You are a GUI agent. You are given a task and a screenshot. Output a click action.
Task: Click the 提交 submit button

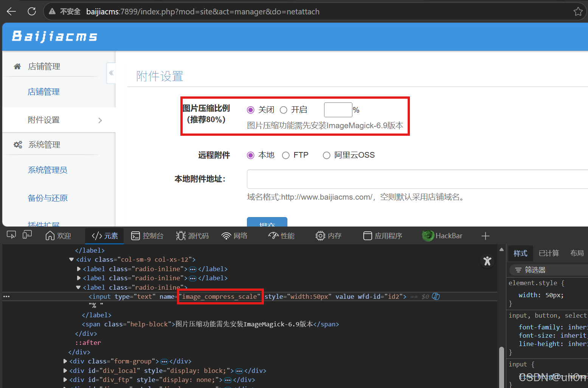click(267, 222)
